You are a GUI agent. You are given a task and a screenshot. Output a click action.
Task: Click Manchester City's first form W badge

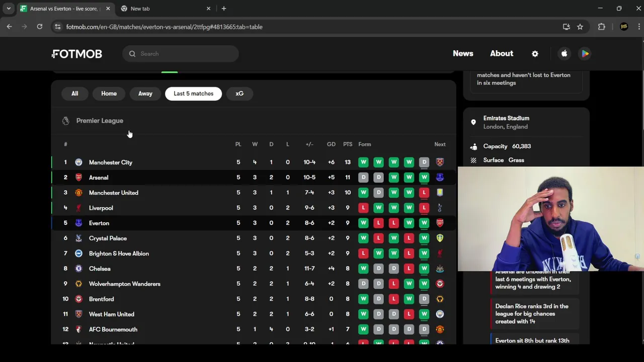tap(363, 162)
